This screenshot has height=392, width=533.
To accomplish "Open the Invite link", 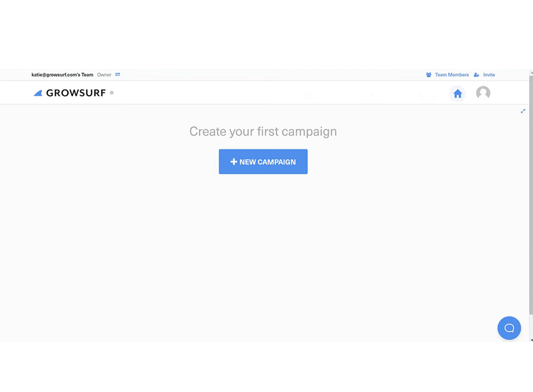I will pos(489,75).
